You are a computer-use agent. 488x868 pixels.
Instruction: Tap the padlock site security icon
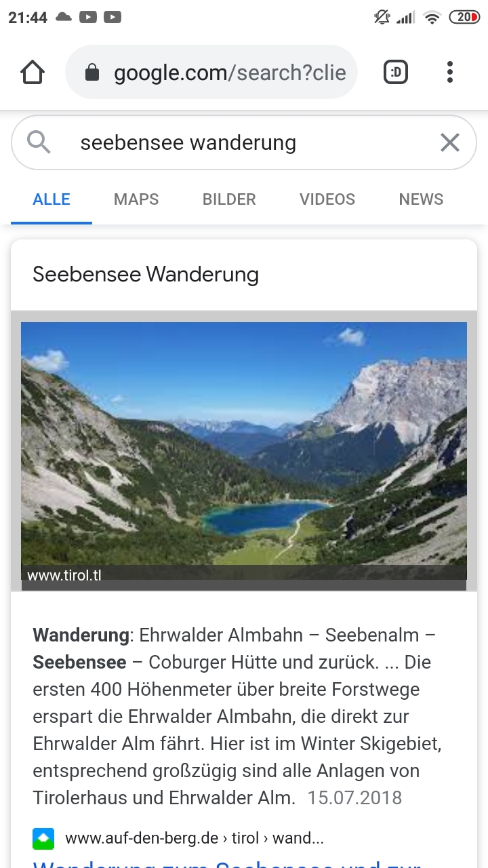point(92,73)
